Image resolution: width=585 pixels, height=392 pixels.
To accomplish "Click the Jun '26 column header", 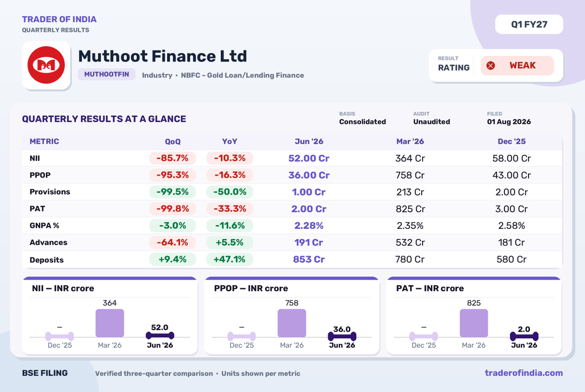I will coord(309,142).
